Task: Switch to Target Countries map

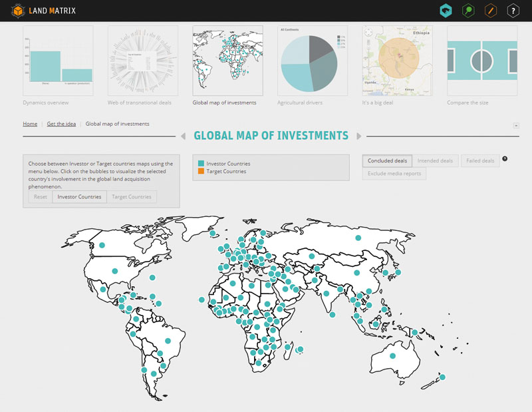Action: point(131,197)
